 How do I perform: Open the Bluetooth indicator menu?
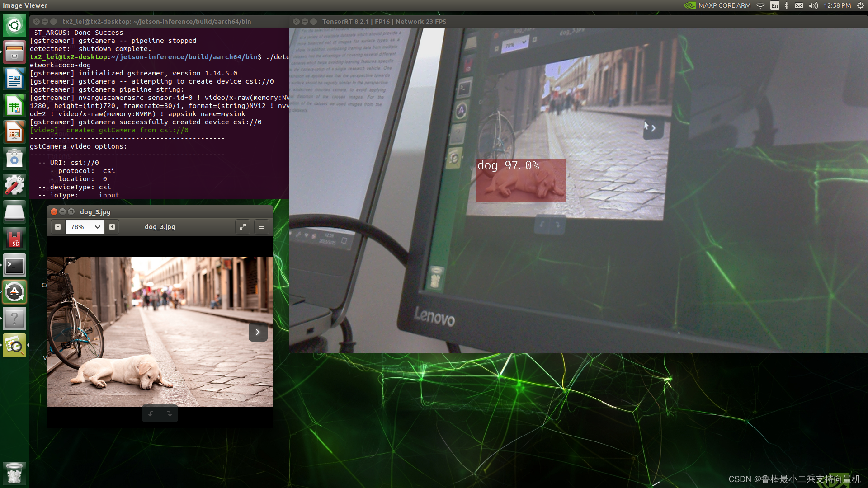[x=787, y=5]
